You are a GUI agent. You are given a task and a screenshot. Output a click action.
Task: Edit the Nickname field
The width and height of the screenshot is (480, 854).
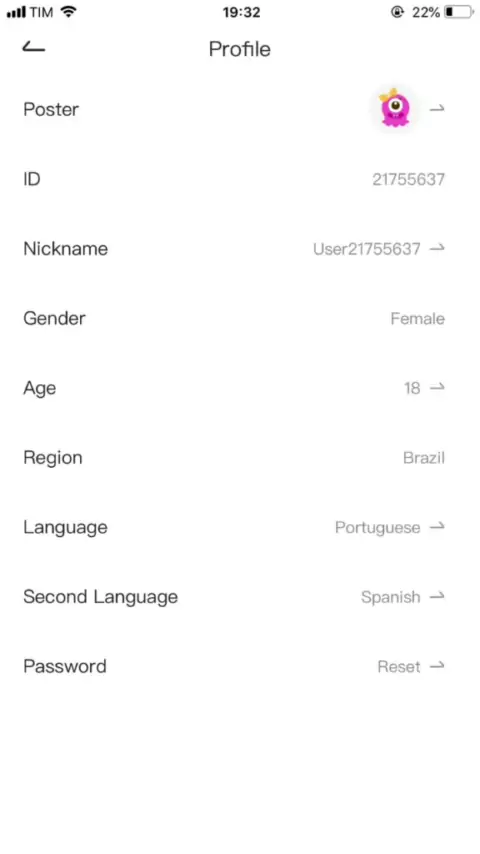tap(240, 248)
